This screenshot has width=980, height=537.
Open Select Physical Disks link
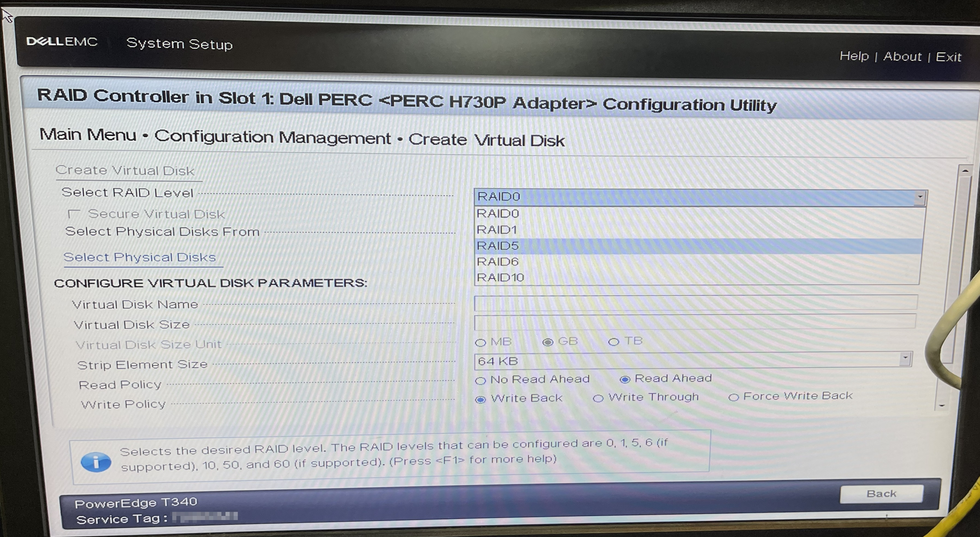point(140,257)
